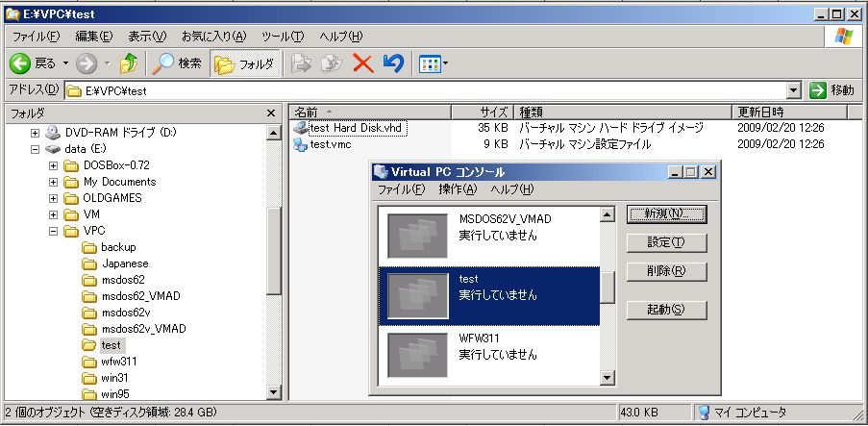Select the test Hard Disk.vhd file icon

point(300,128)
